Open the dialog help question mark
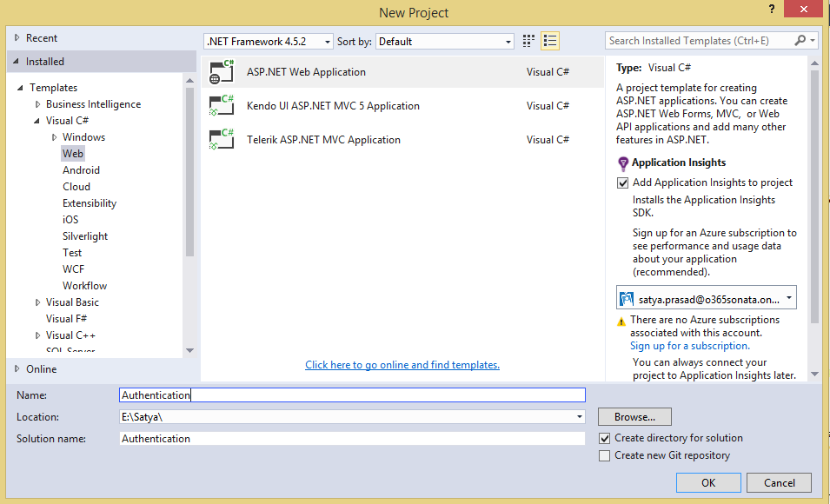Image resolution: width=830 pixels, height=504 pixels. [772, 9]
